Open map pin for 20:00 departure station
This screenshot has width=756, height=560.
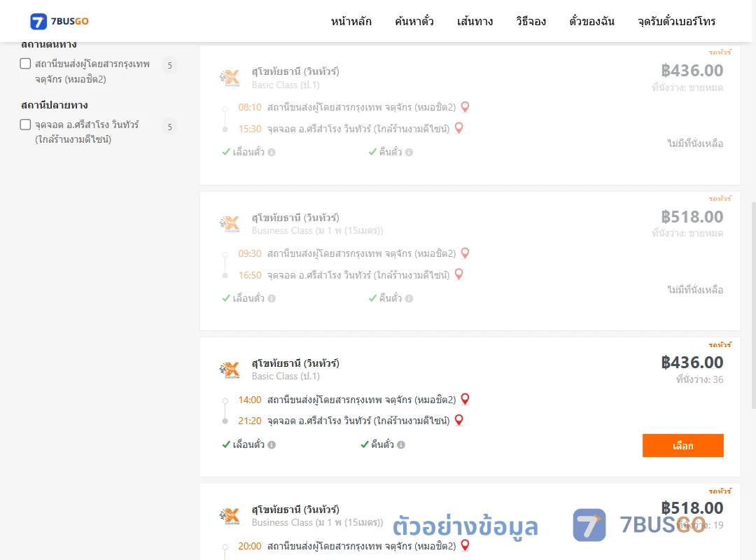click(465, 545)
